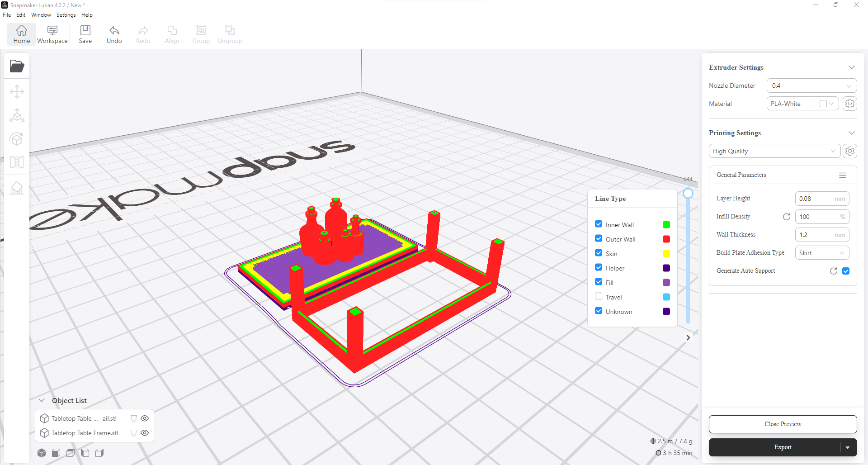Click the layer slider top handle

tap(688, 194)
